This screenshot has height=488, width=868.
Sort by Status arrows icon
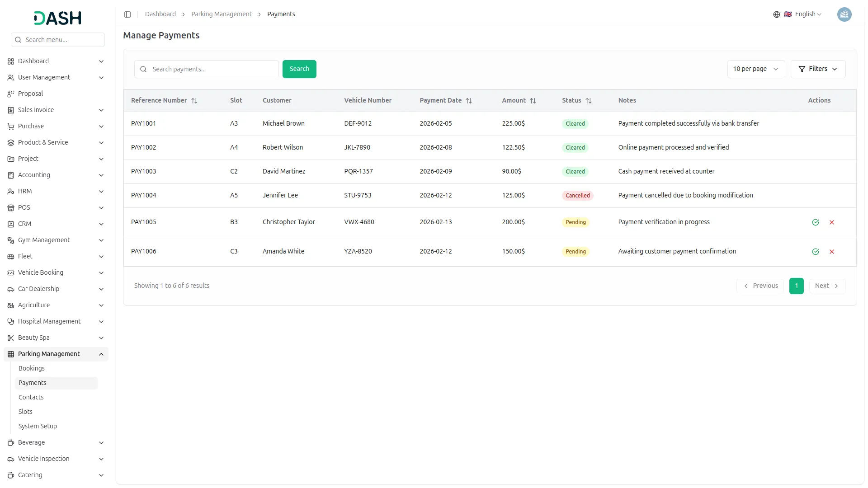tap(589, 101)
